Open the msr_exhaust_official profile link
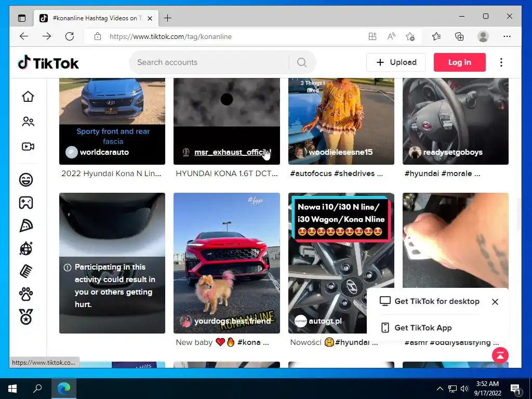Screen dimensions: 532x399 (x=233, y=152)
